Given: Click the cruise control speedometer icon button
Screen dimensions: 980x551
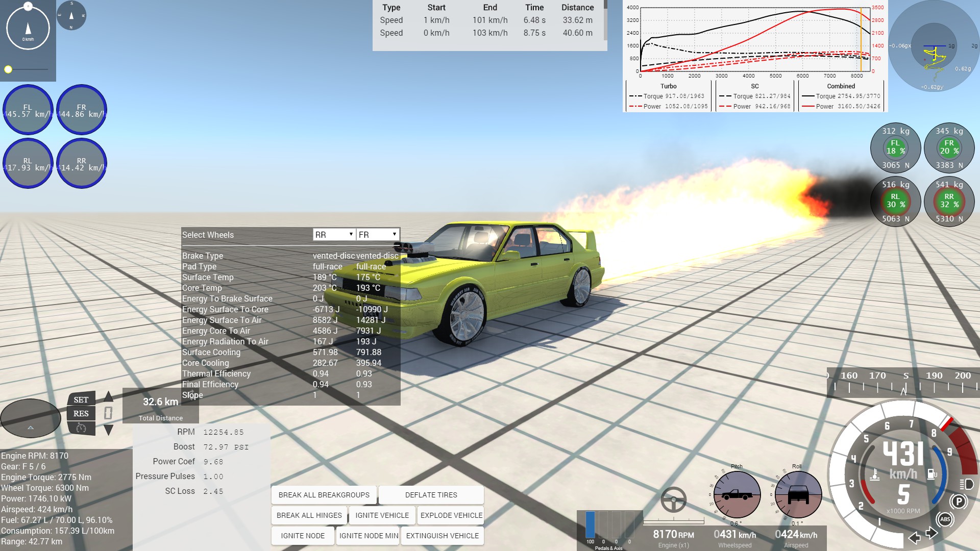Looking at the screenshot, I should click(x=81, y=428).
